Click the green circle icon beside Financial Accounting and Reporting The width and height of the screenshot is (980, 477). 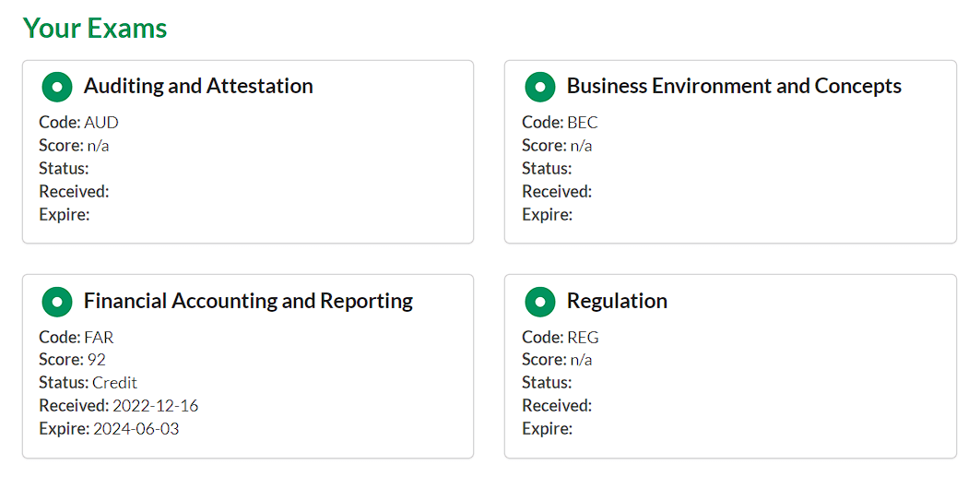(57, 302)
